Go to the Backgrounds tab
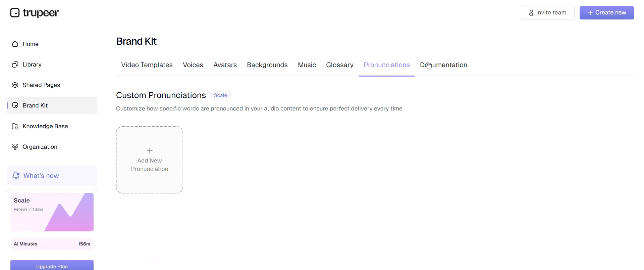Screen dimensions: 644x270 [267, 65]
